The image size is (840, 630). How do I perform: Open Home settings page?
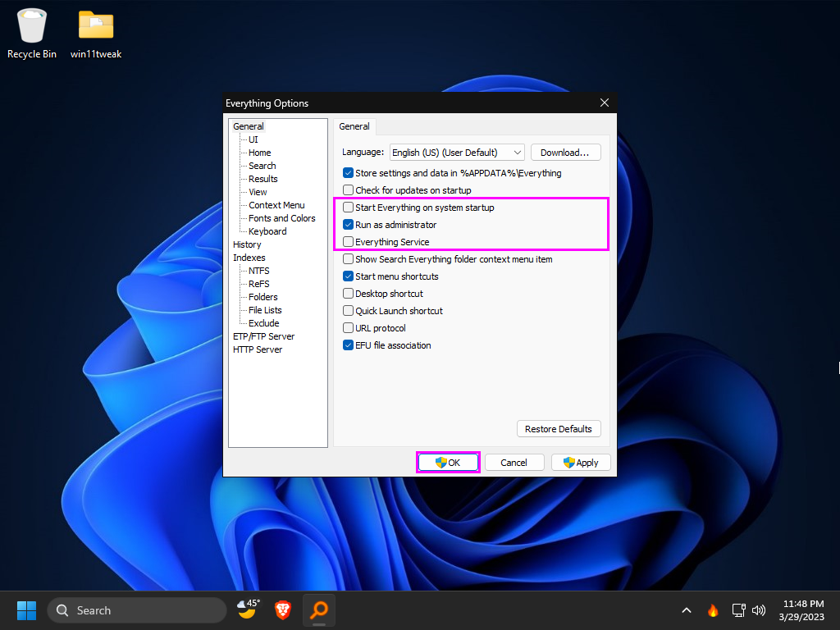(260, 153)
